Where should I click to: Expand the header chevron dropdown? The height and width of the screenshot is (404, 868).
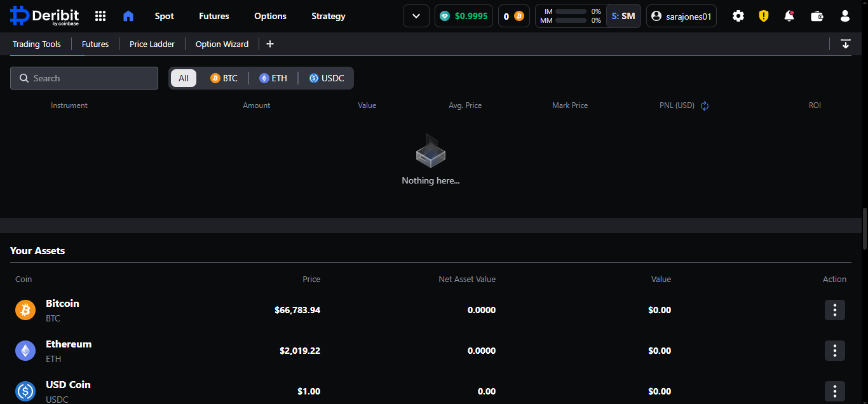point(416,16)
